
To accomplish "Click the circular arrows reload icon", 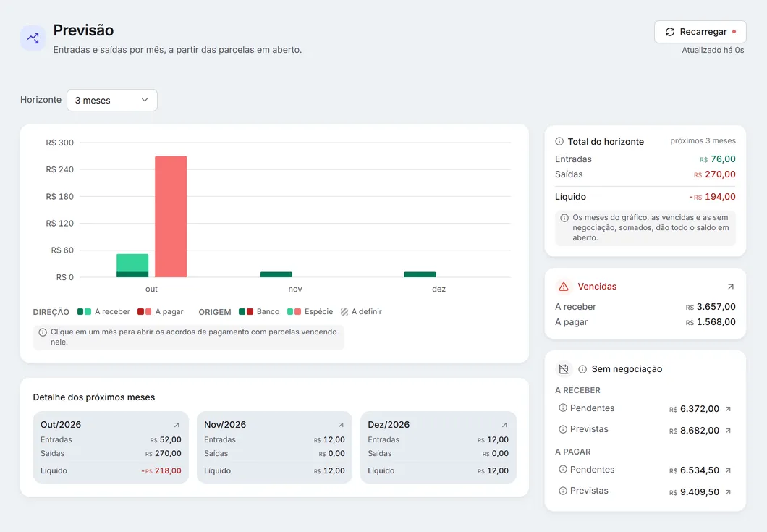I will (669, 32).
